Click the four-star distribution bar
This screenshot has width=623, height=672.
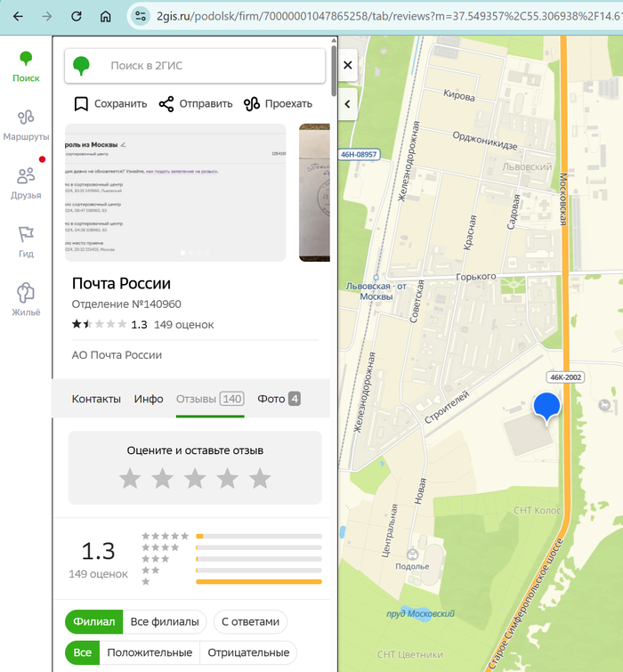pyautogui.click(x=259, y=547)
